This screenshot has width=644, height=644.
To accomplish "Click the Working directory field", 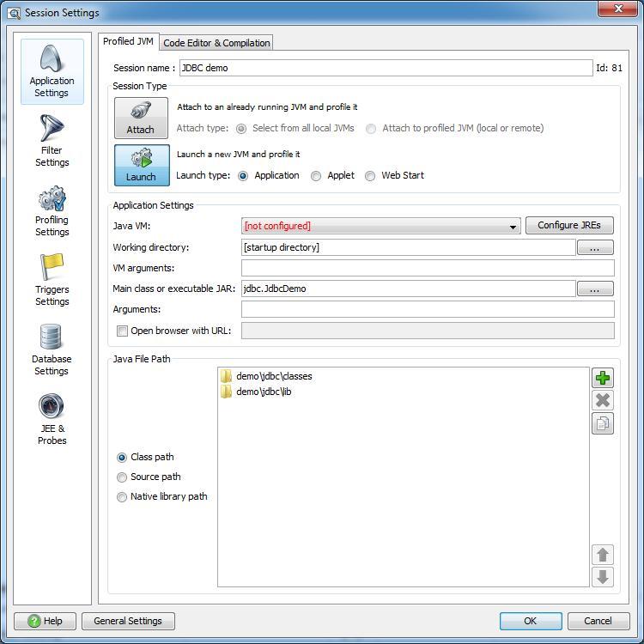I will click(x=408, y=247).
